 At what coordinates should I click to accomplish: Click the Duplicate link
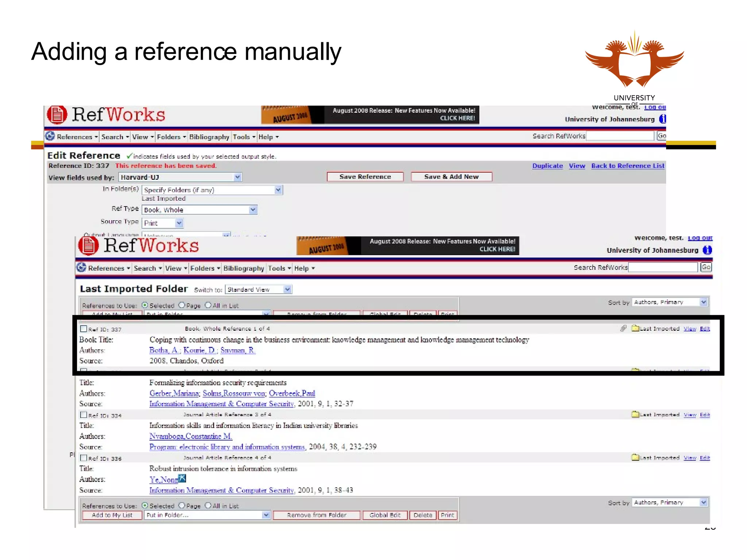pos(547,166)
